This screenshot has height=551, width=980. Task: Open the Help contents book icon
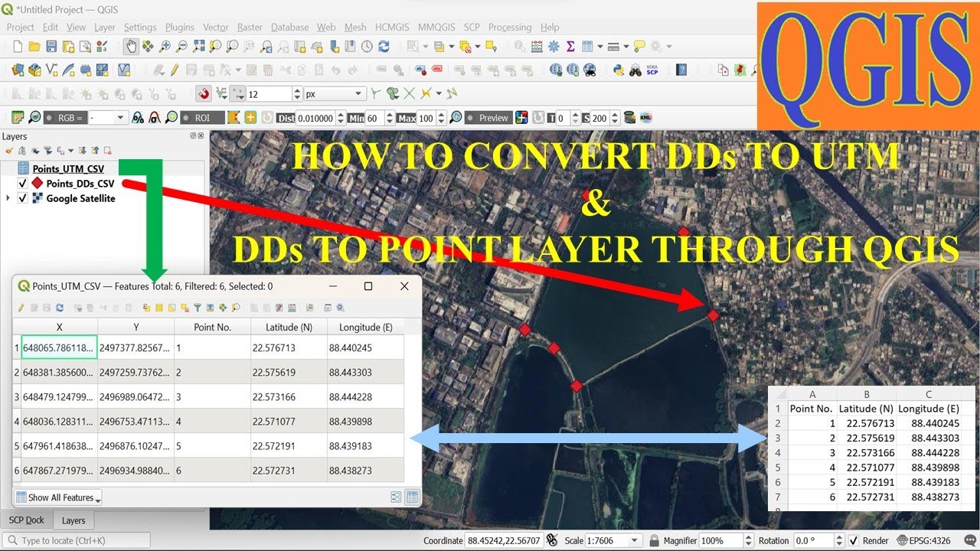coord(681,70)
